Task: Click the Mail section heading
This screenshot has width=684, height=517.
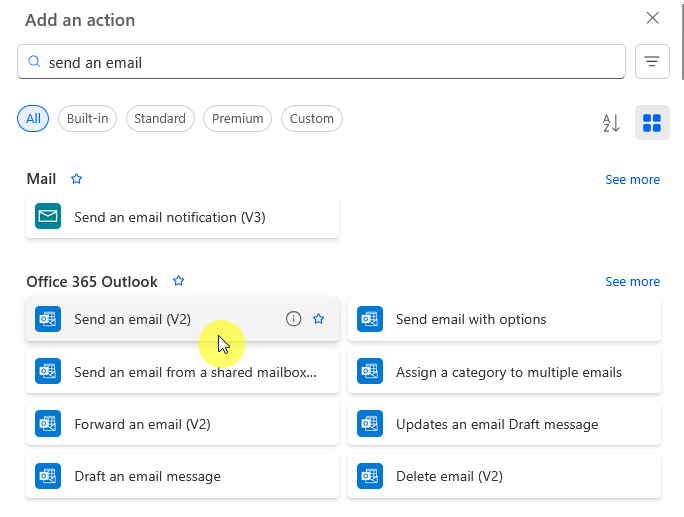Action: pos(41,179)
